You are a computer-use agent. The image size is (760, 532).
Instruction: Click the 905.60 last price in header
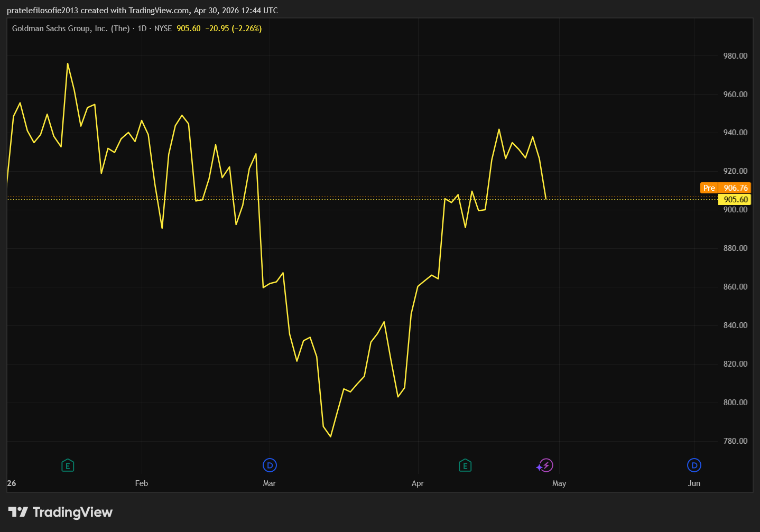point(189,29)
